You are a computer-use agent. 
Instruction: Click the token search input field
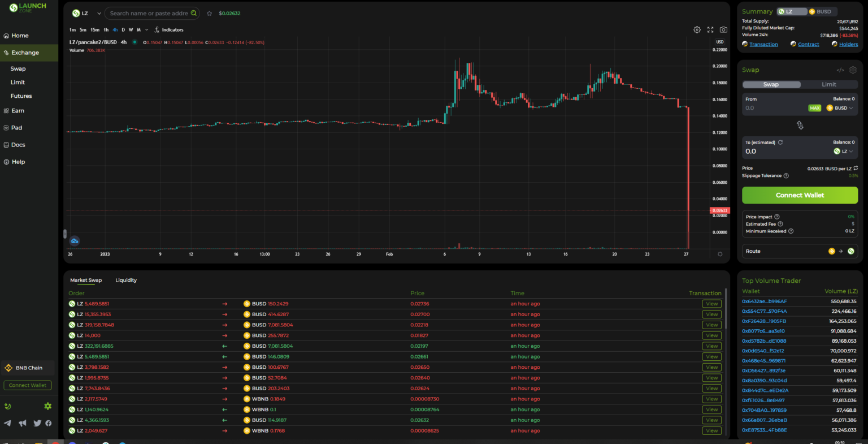149,13
